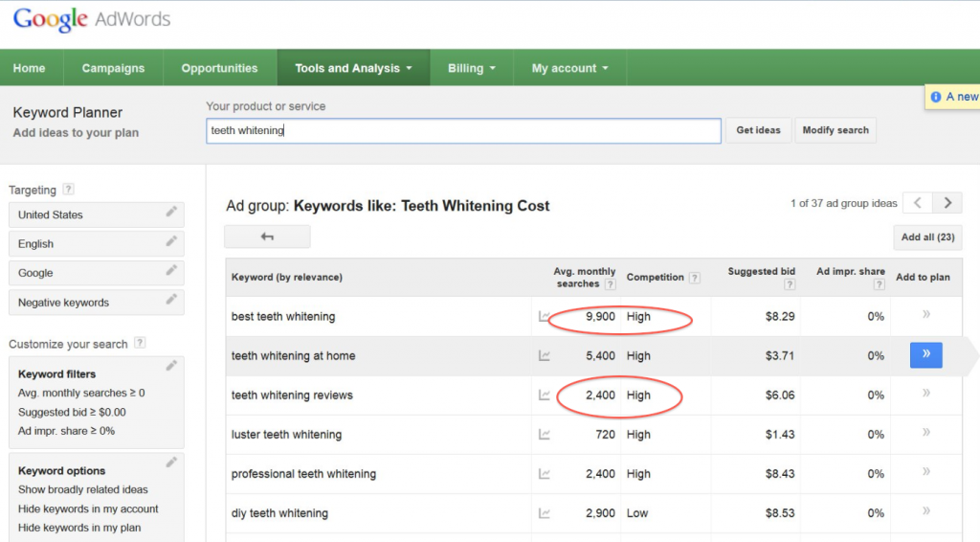Add best teeth whitening to plan
This screenshot has width=980, height=542.
pyautogui.click(x=926, y=314)
